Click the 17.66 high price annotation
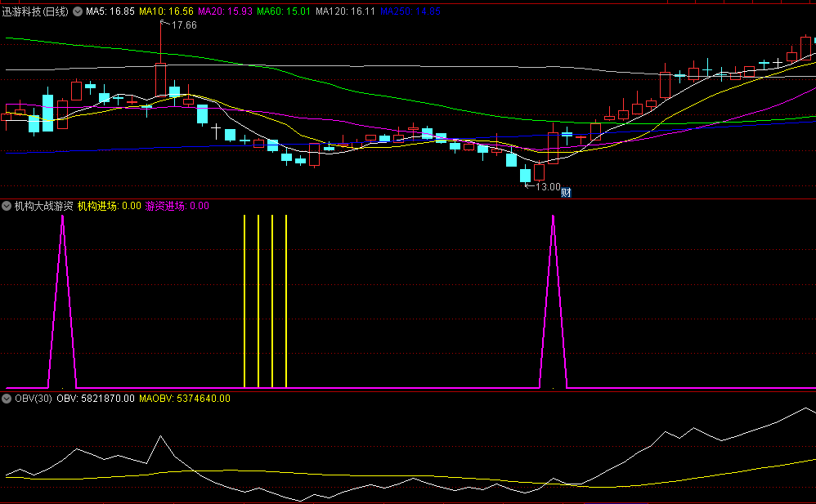The height and width of the screenshot is (504, 816). (184, 25)
